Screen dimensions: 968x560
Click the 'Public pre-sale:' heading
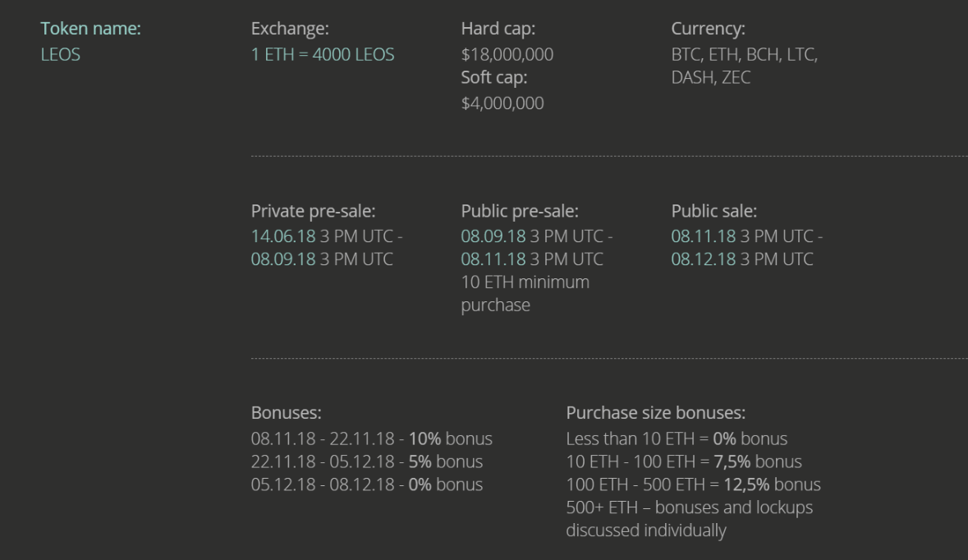point(520,211)
